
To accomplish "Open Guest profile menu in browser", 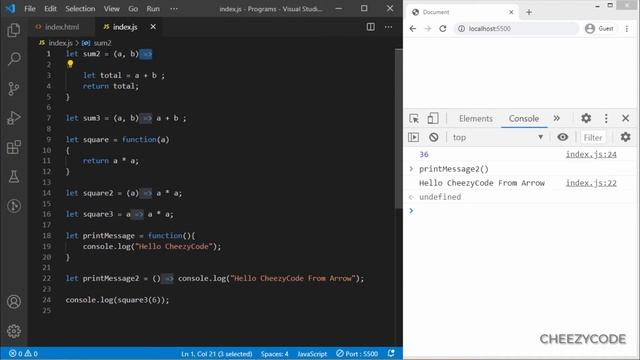I will click(599, 29).
